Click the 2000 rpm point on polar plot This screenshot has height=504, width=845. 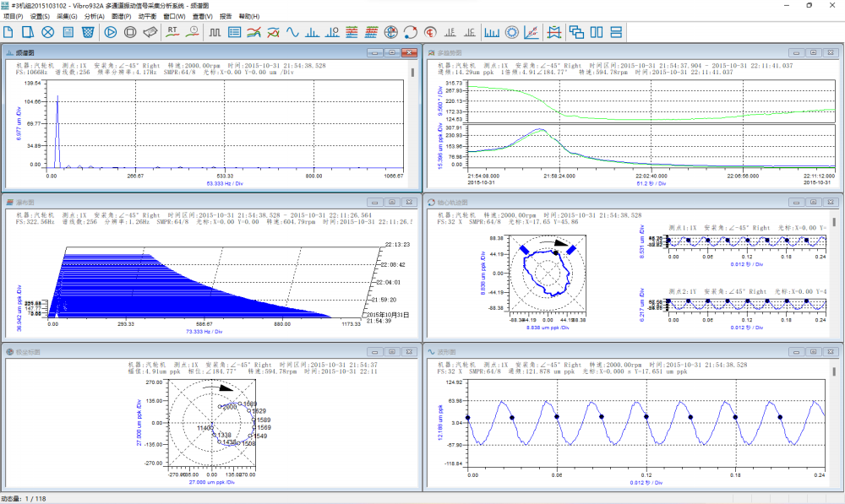220,407
